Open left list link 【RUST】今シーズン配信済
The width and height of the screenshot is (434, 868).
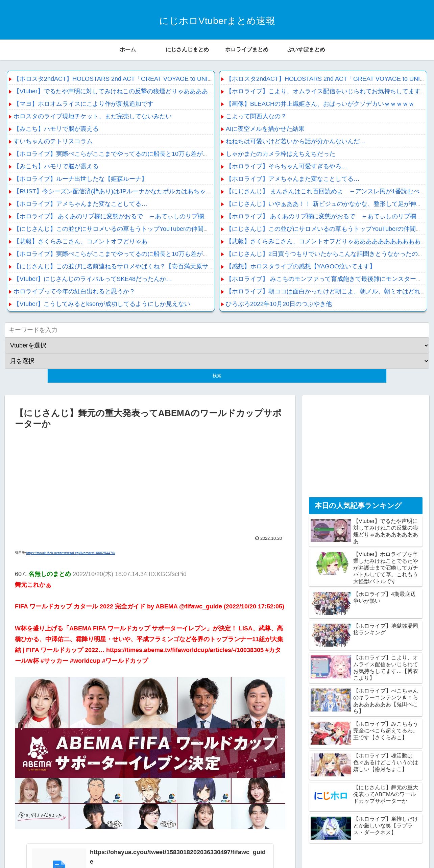click(112, 191)
